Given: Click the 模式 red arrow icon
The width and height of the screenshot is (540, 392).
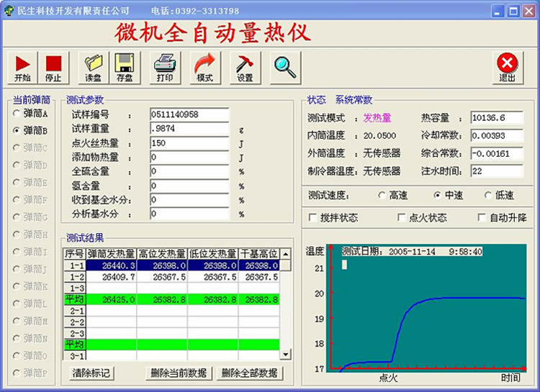Looking at the screenshot, I should (205, 68).
